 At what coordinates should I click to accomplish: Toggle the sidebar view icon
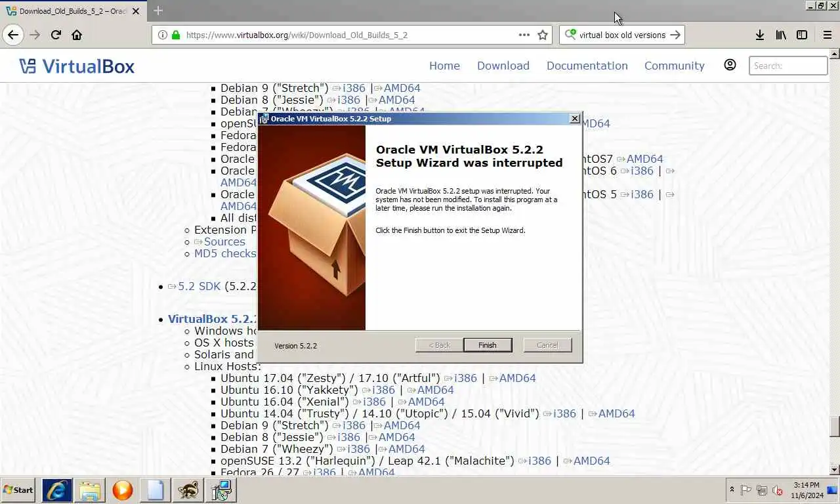point(802,35)
